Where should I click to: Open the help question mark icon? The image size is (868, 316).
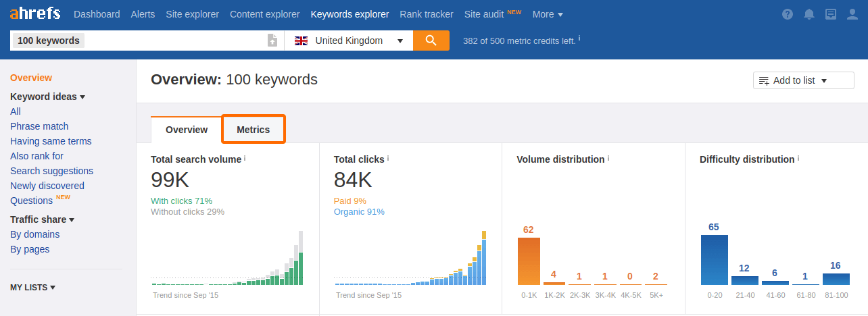pos(788,14)
